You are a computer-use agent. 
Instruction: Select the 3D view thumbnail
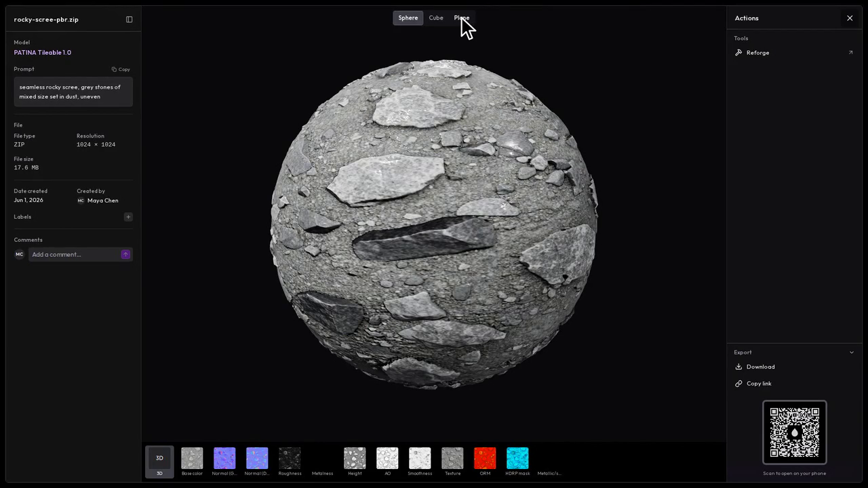[159, 462]
